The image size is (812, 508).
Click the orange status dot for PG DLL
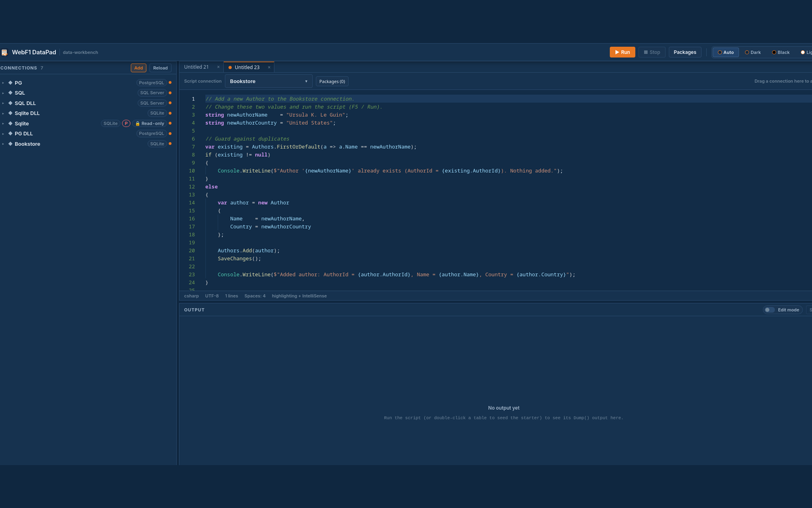(170, 134)
